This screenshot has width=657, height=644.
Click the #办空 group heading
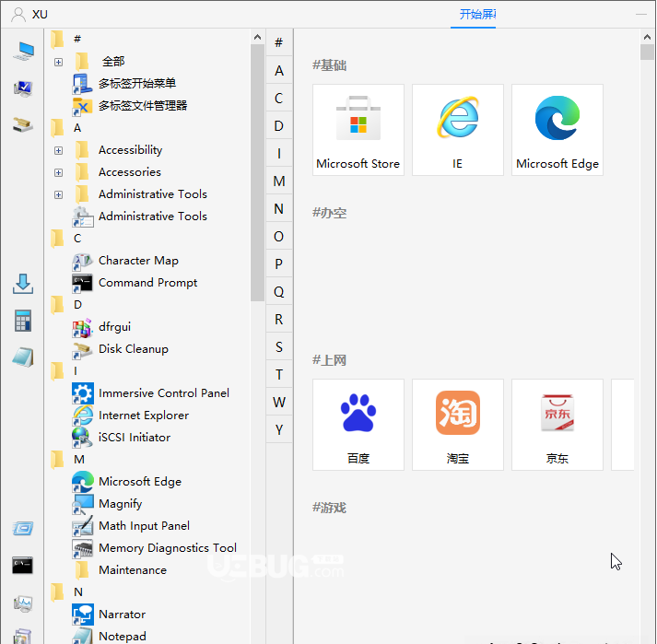click(x=329, y=213)
